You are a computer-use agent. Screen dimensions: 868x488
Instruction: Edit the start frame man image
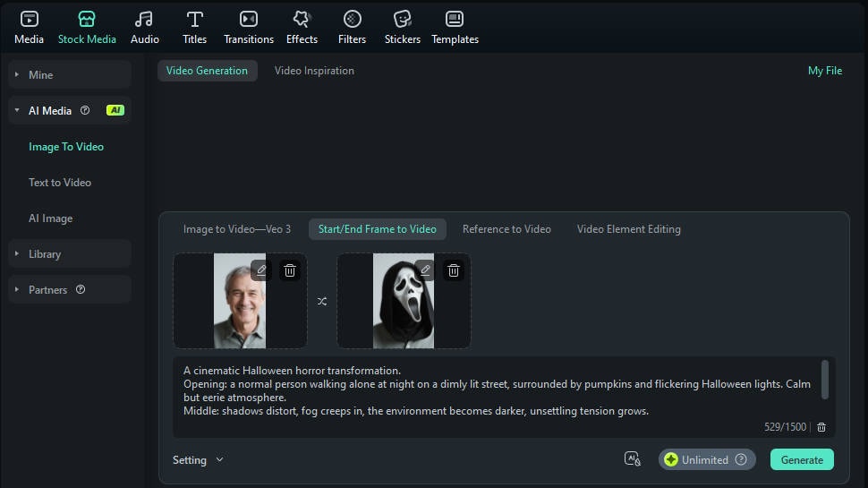[x=261, y=270]
